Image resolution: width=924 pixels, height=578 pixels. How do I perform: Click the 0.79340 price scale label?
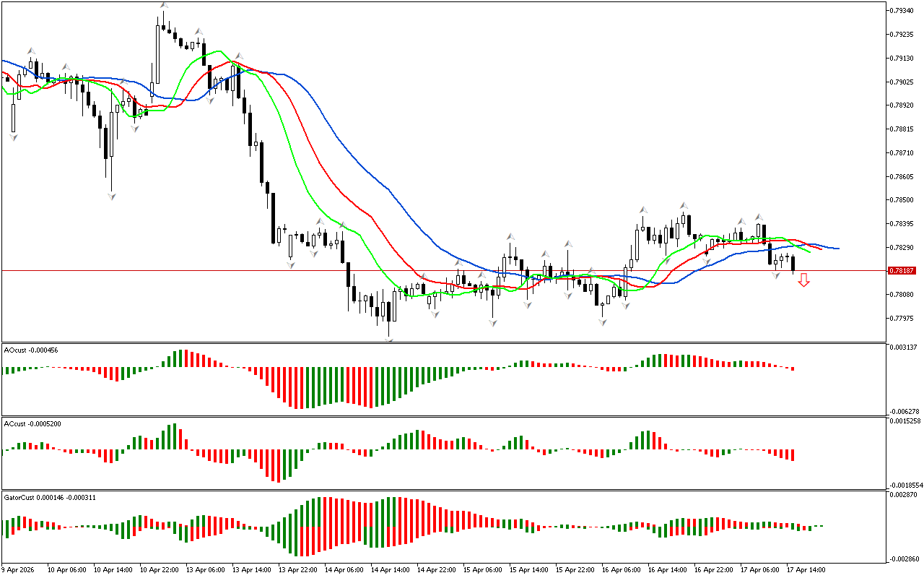pos(902,11)
